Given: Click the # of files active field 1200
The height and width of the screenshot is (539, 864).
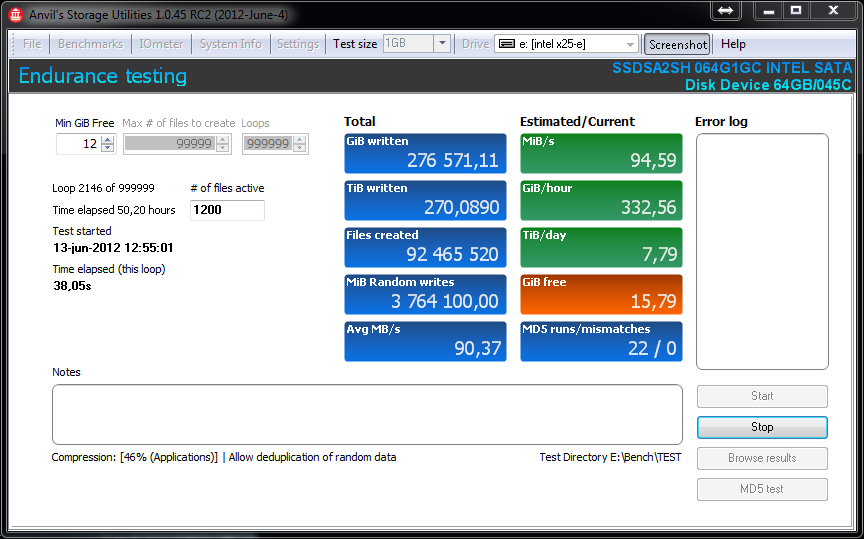Looking at the screenshot, I should [x=227, y=210].
